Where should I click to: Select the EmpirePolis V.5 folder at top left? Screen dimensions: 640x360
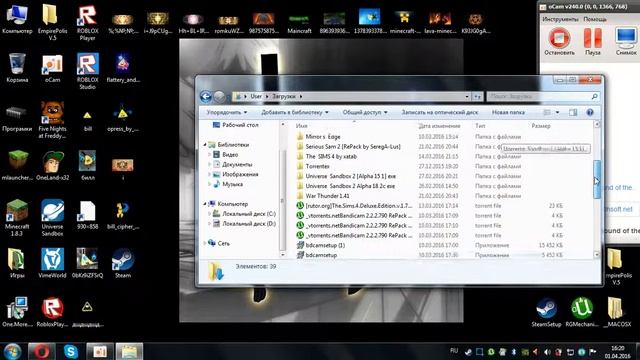52,22
